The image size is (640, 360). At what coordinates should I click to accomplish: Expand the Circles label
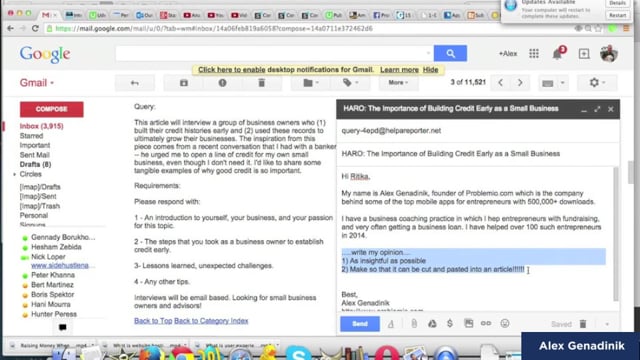click(15, 174)
